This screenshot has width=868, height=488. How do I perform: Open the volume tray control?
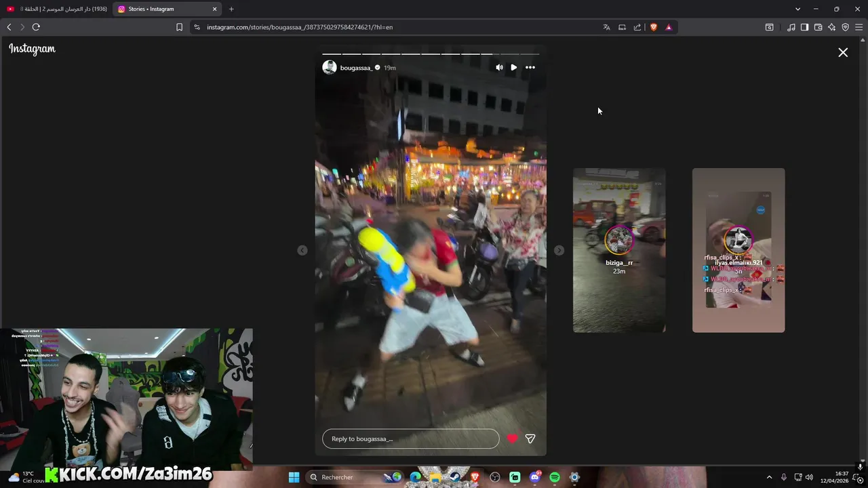(809, 477)
